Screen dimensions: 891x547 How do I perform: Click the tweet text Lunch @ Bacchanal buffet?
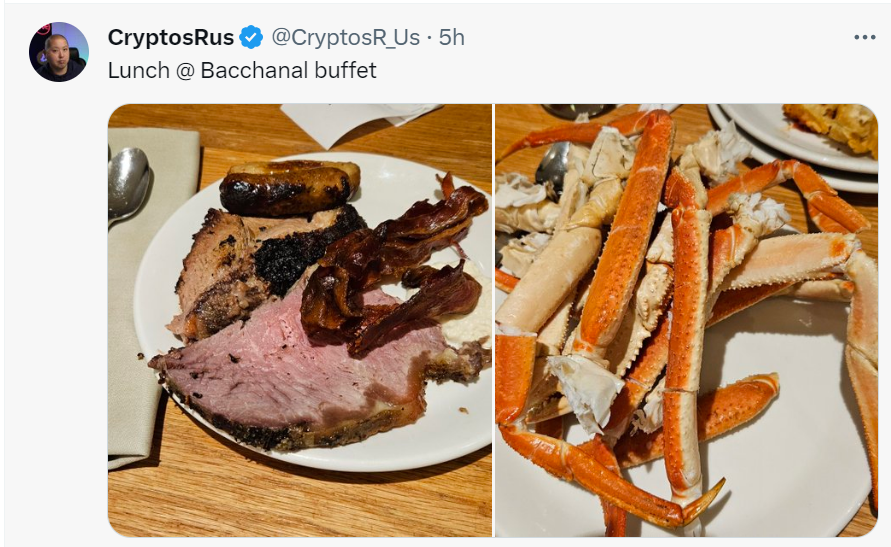pyautogui.click(x=242, y=70)
